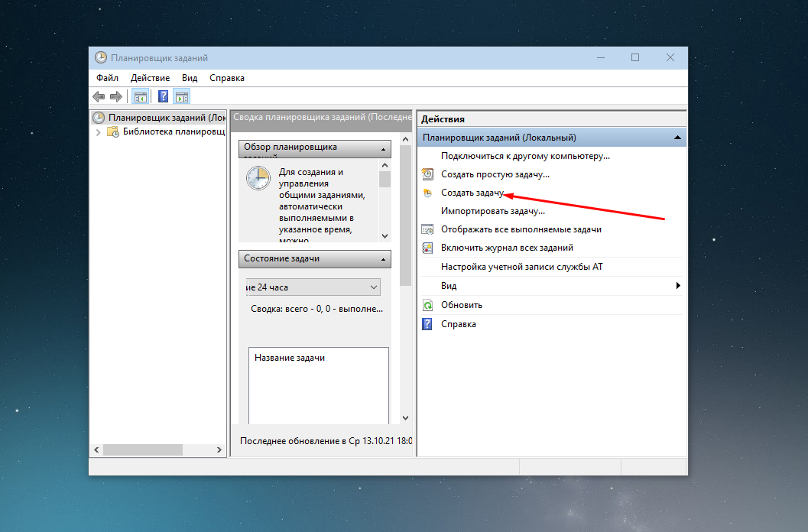The height and width of the screenshot is (532, 808).
Task: Click the back arrow toolbar icon
Action: [99, 96]
